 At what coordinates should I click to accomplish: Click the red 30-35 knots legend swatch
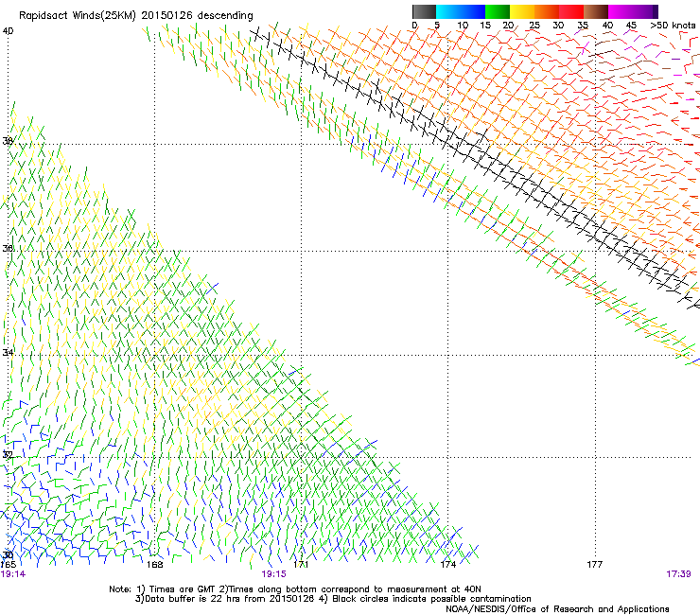coord(571,11)
